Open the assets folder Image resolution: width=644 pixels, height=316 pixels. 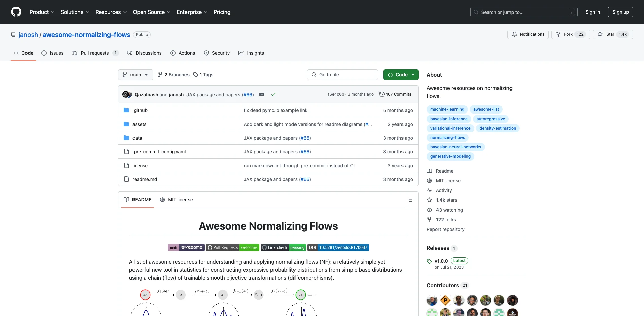click(139, 124)
